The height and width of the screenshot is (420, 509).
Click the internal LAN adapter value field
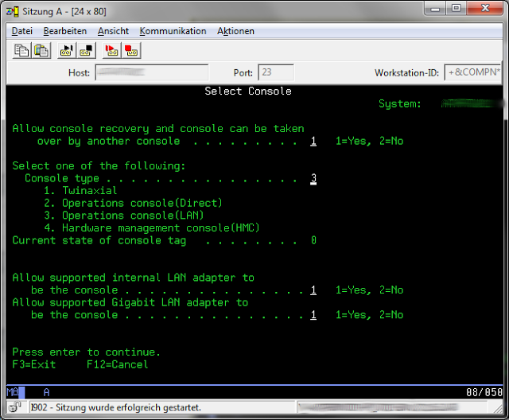314,290
